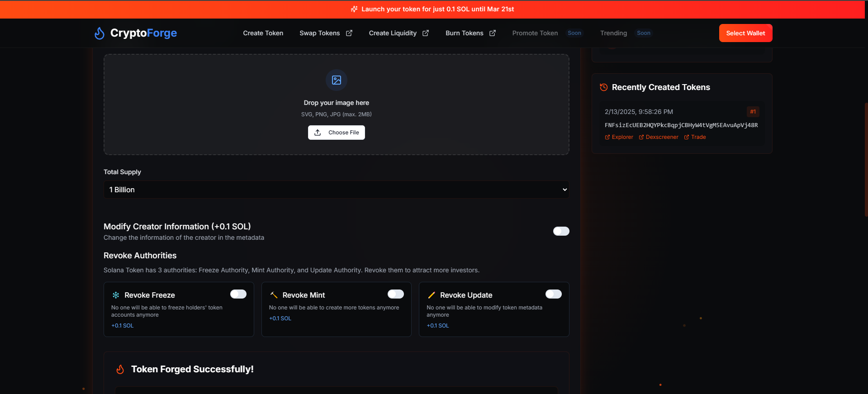
Task: Click '+0.1 SOL' under Revoke Freeze
Action: (x=123, y=326)
